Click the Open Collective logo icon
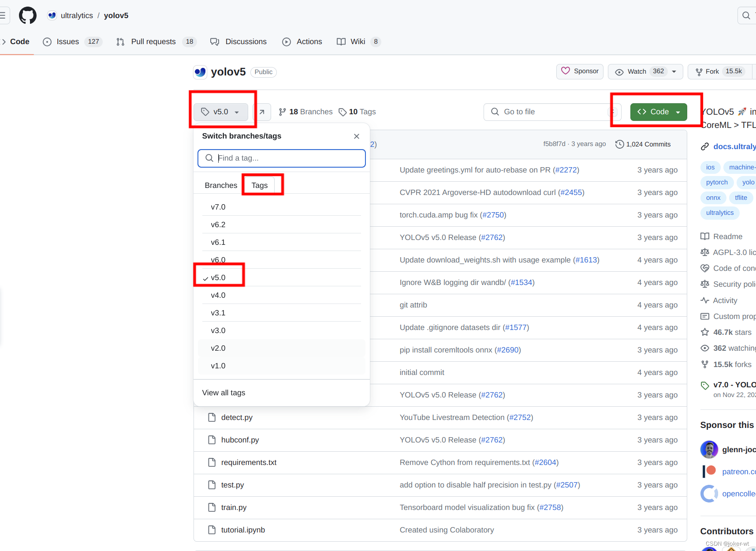 pyautogui.click(x=709, y=494)
